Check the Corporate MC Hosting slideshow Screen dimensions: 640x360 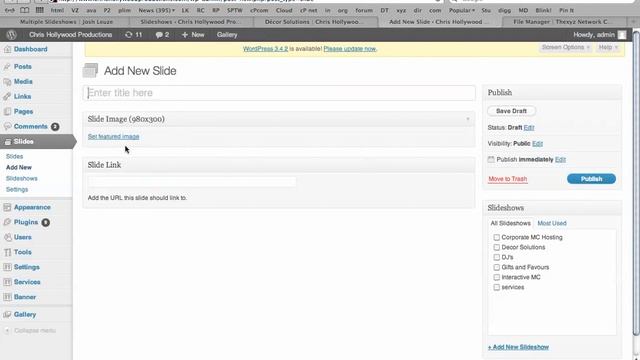tap(496, 237)
